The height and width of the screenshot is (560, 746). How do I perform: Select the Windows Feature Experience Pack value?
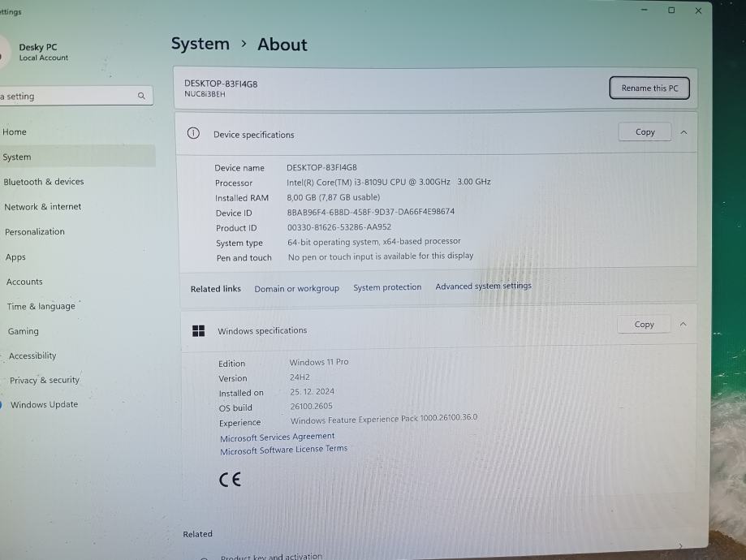384,419
